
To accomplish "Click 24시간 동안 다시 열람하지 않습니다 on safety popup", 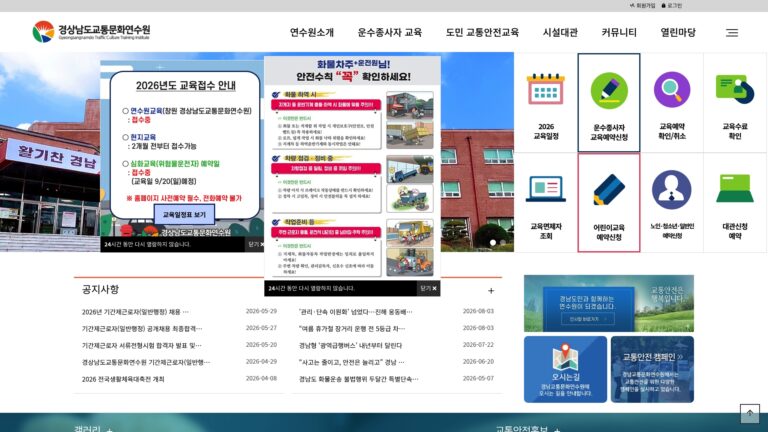I will click(x=312, y=288).
